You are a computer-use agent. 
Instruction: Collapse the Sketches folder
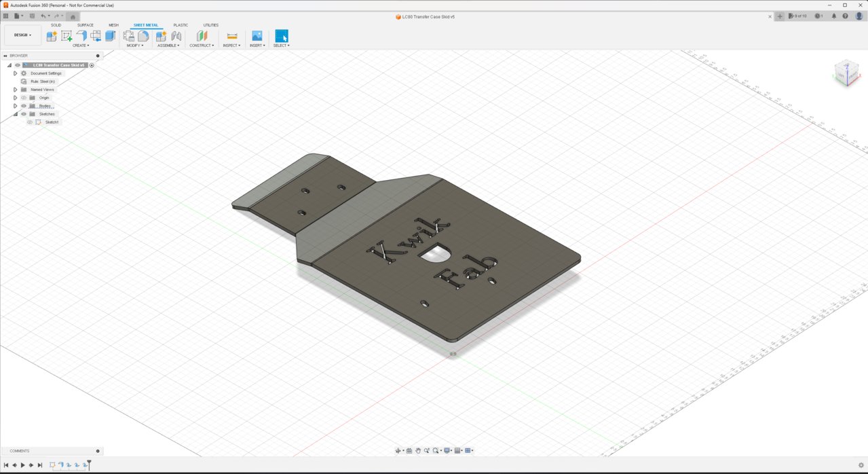(15, 114)
